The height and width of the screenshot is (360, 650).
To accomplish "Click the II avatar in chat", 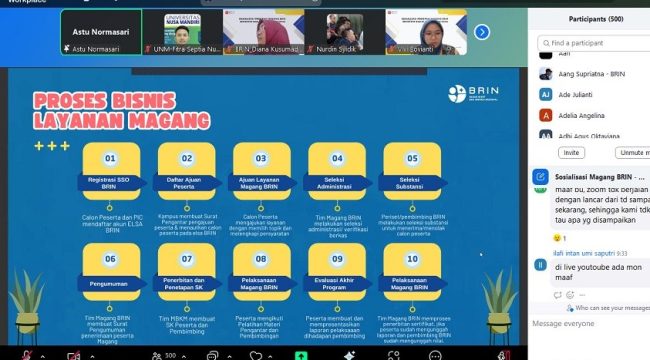I will pyautogui.click(x=540, y=265).
